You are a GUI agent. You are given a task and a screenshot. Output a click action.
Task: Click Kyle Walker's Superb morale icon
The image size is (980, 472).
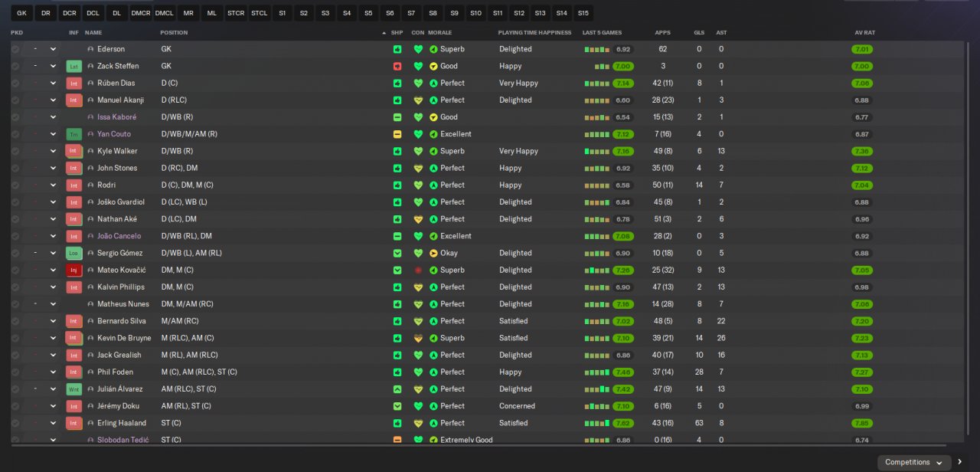[x=433, y=151]
